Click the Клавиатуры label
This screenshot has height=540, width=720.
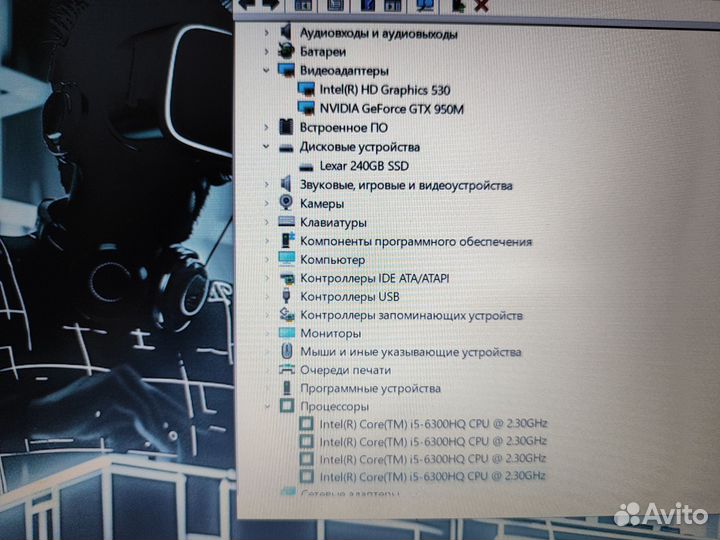tap(333, 223)
